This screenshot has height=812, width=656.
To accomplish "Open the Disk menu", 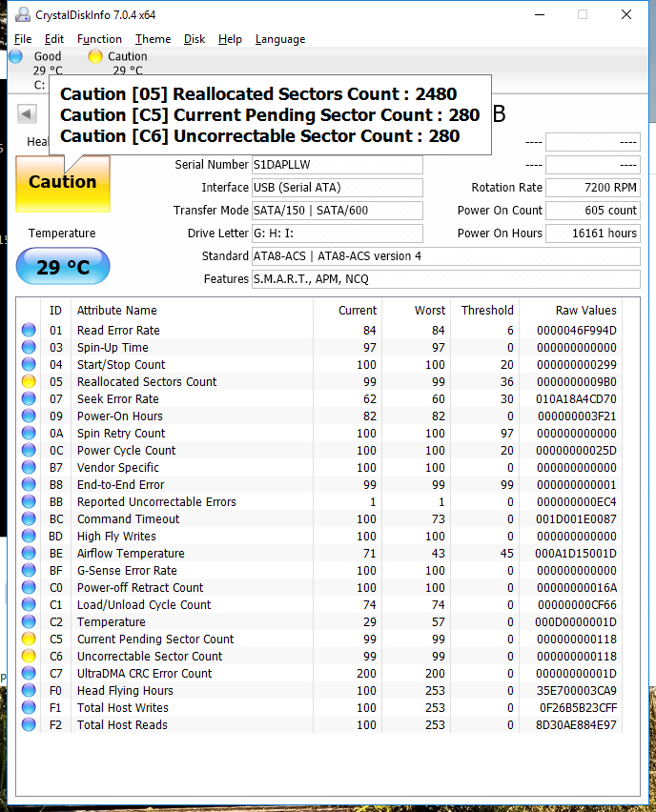I will (195, 39).
